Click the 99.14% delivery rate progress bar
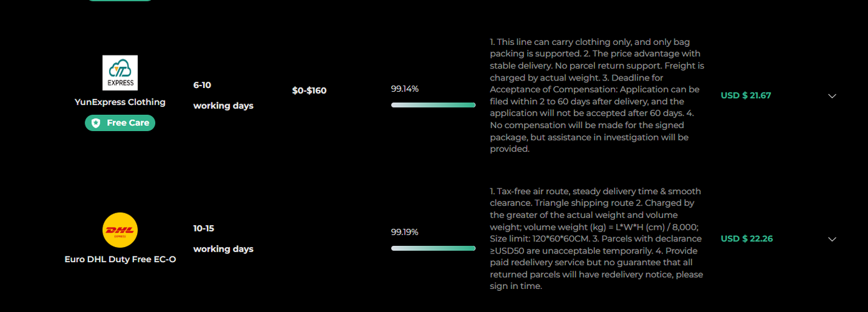The height and width of the screenshot is (312, 868). click(433, 105)
